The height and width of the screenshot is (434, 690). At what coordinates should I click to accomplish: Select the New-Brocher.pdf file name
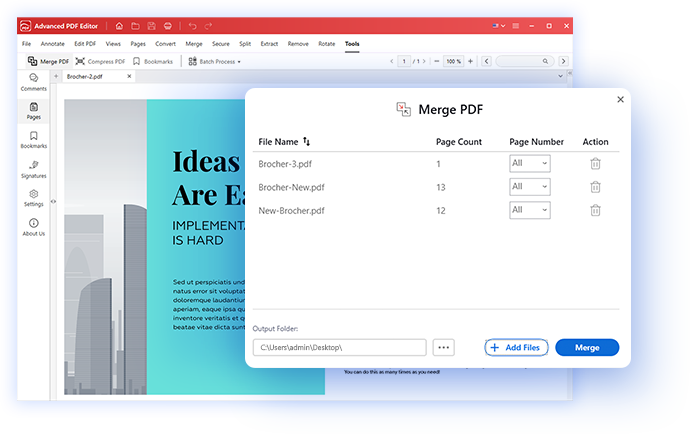click(x=291, y=210)
